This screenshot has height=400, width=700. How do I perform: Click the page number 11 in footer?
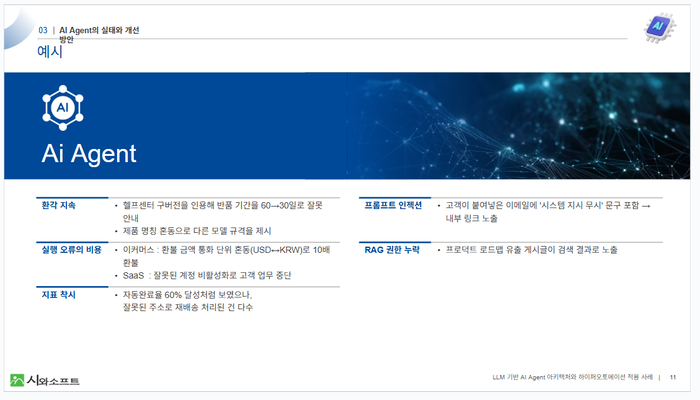673,377
